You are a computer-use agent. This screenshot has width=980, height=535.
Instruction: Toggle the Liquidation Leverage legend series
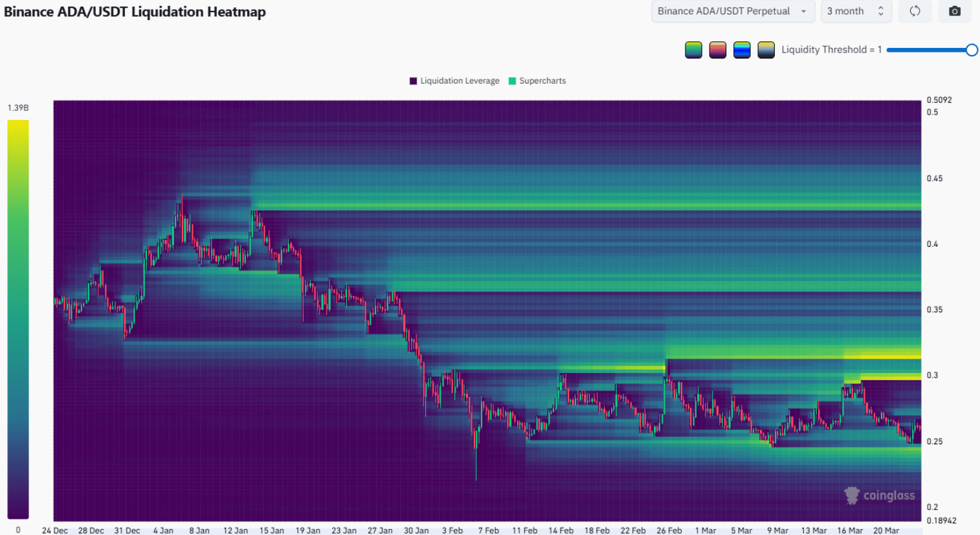coord(460,81)
